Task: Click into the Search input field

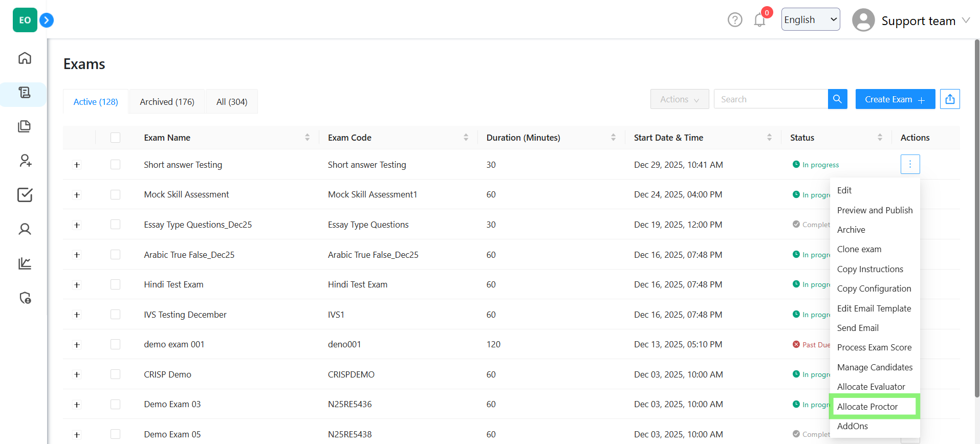Action: click(770, 99)
